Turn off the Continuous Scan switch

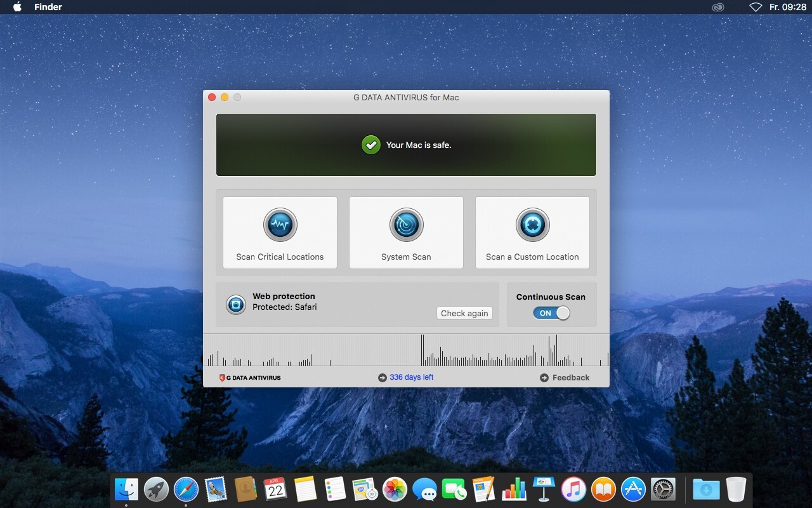coord(551,313)
